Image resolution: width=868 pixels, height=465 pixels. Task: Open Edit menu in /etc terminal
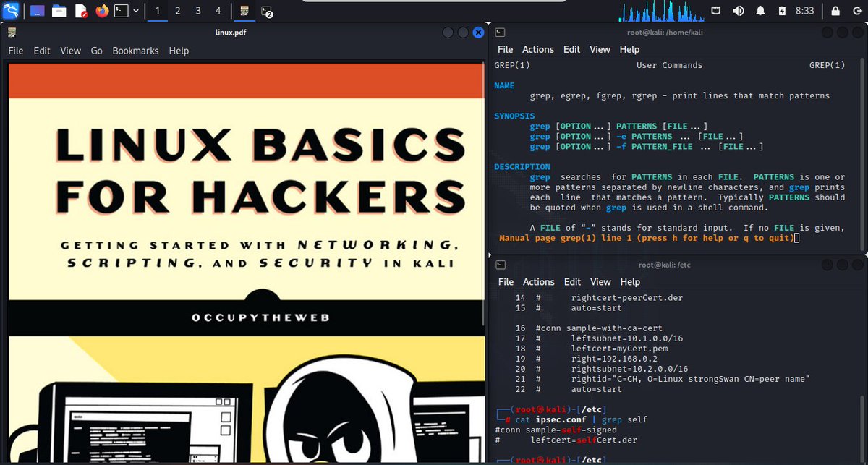pyautogui.click(x=572, y=282)
